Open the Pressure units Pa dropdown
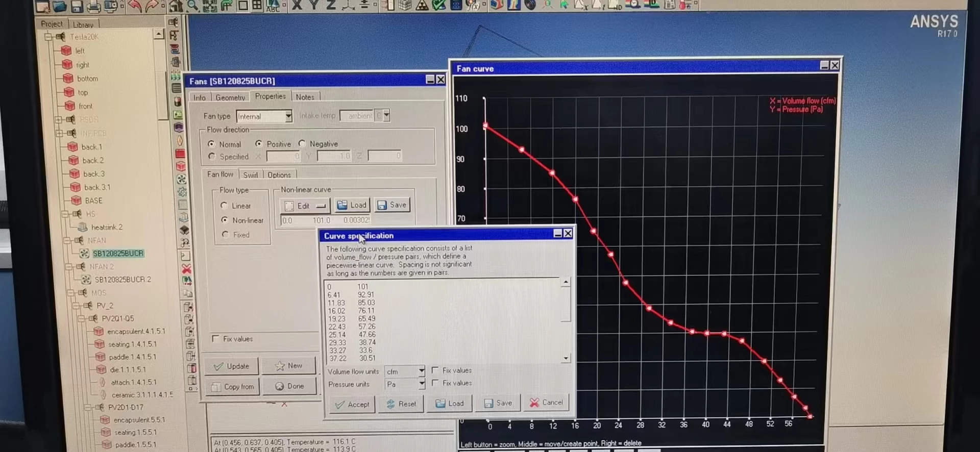The height and width of the screenshot is (452, 980). [x=422, y=384]
